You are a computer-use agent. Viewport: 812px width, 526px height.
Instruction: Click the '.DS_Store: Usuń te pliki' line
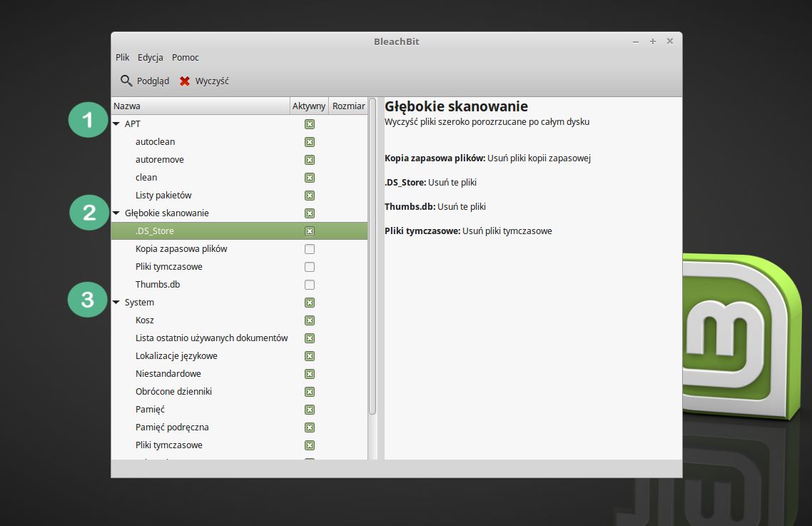pos(430,183)
